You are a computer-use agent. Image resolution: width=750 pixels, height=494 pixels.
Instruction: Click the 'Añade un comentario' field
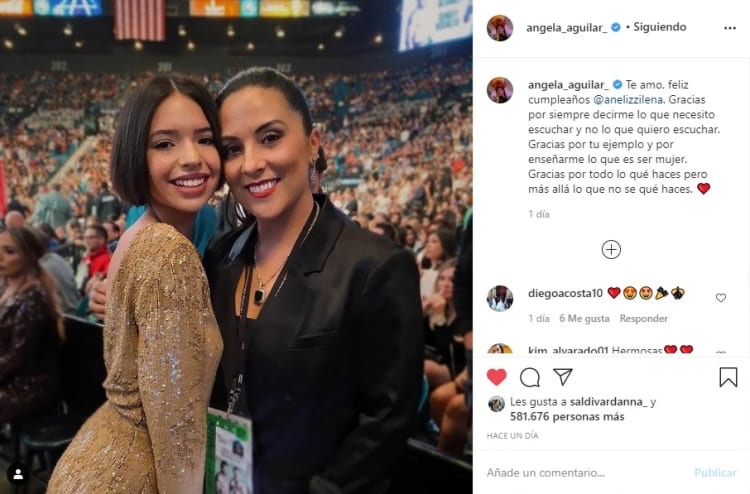pos(586,472)
